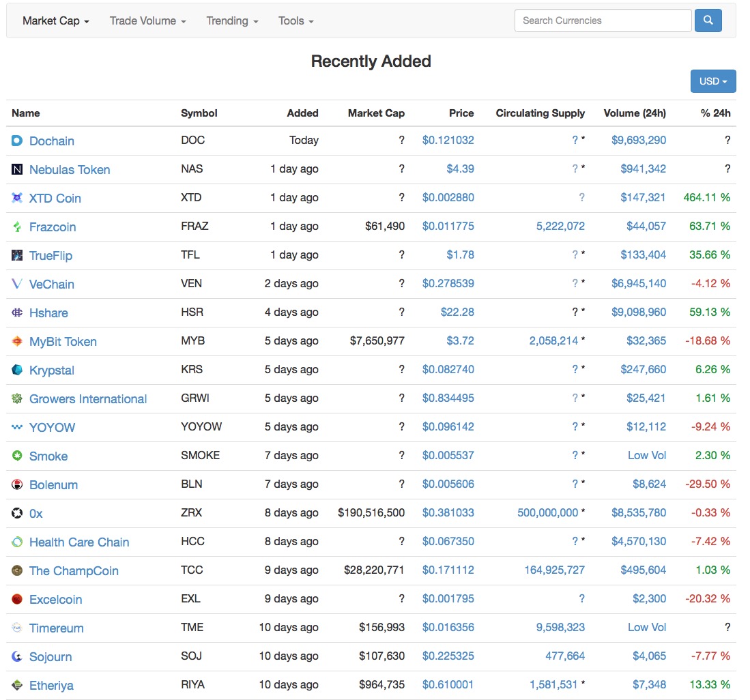Viewport: 750px width, 700px height.
Task: Click VeChain volume $6,945,140
Action: [x=639, y=284]
